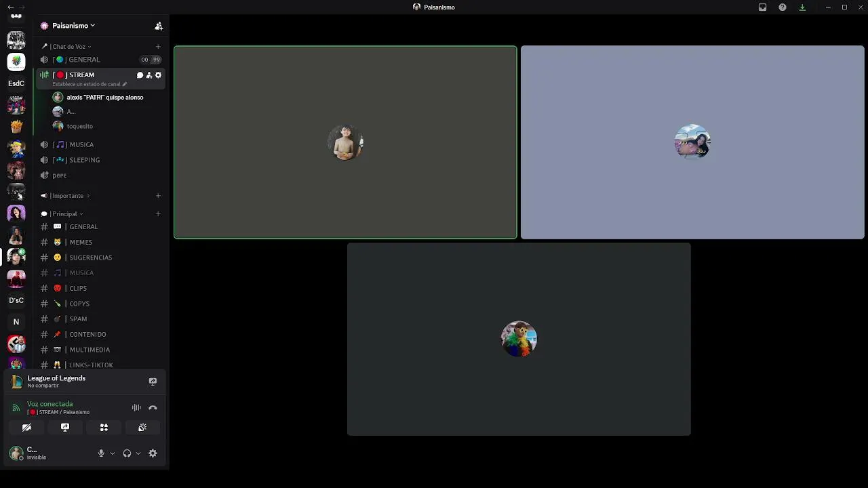Click own user avatar with Invisible status
The width and height of the screenshot is (868, 488).
coord(16,453)
